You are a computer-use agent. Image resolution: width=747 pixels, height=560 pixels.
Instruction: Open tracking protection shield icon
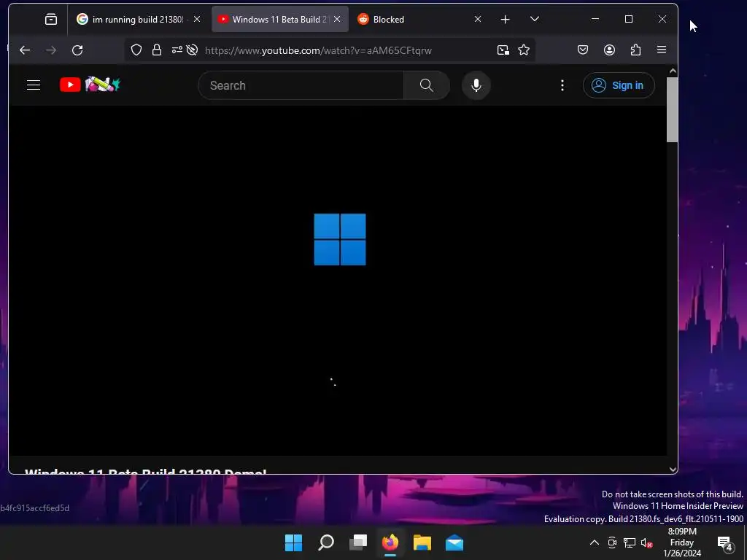pyautogui.click(x=136, y=50)
